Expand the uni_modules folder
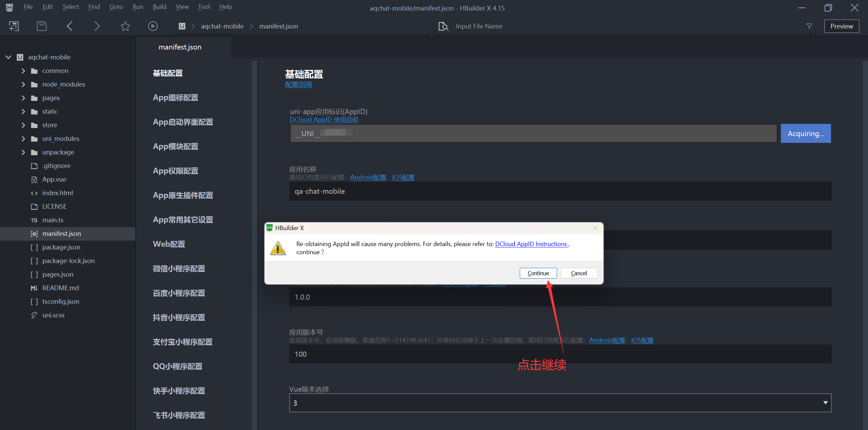868x430 pixels. coord(23,139)
